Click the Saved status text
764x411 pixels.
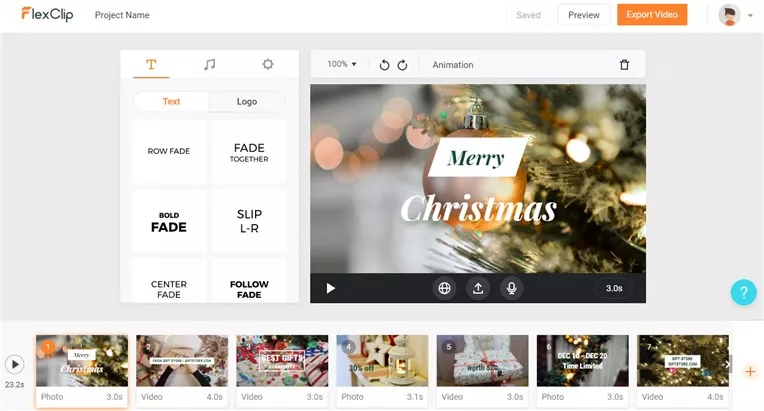tap(528, 15)
